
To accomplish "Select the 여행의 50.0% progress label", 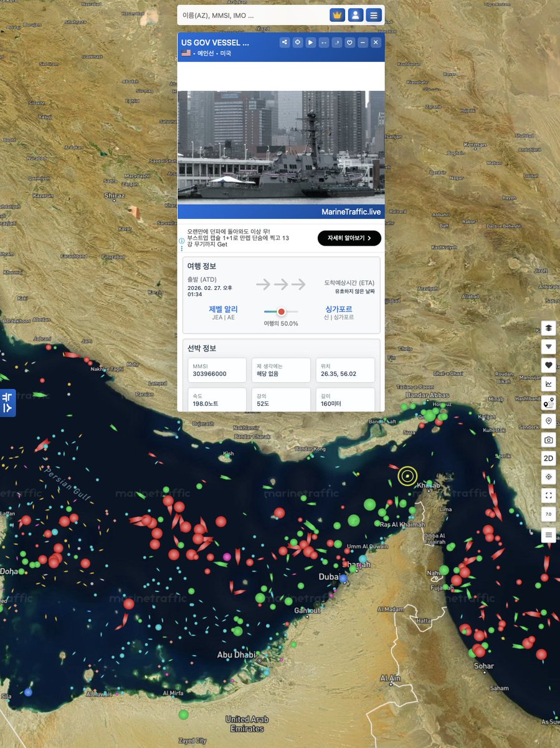I will pos(281,324).
